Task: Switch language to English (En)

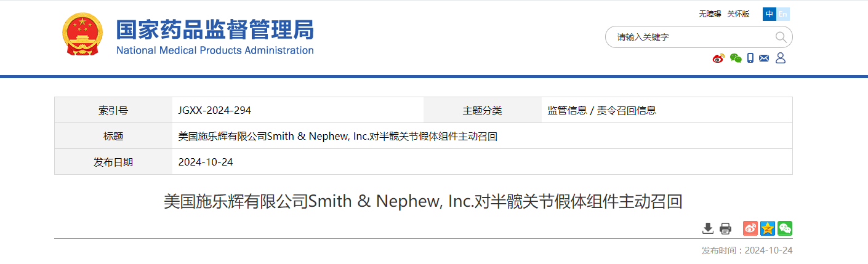Action: click(783, 14)
